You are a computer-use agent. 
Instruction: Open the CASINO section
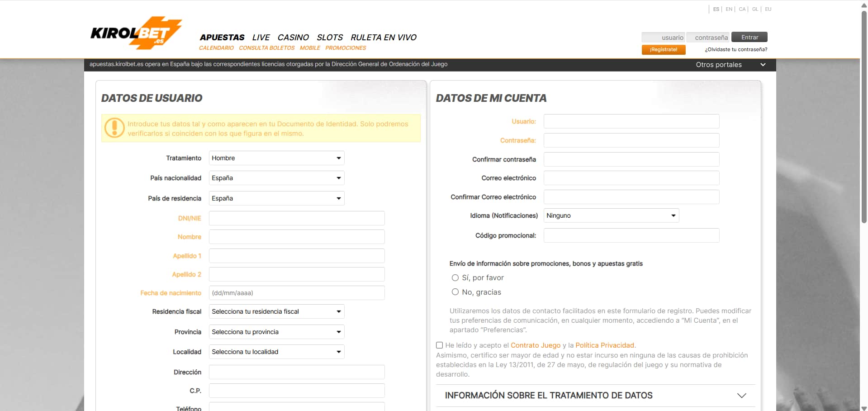[x=293, y=38]
